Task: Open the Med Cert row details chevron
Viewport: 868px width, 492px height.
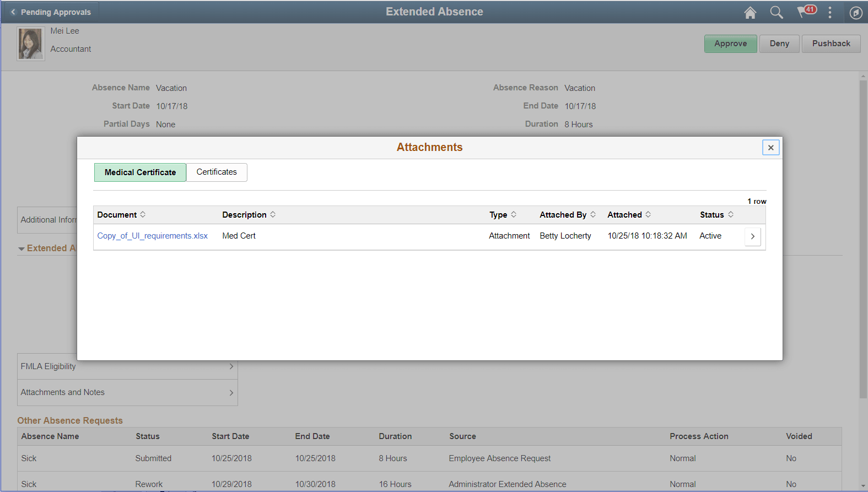Action: 753,236
